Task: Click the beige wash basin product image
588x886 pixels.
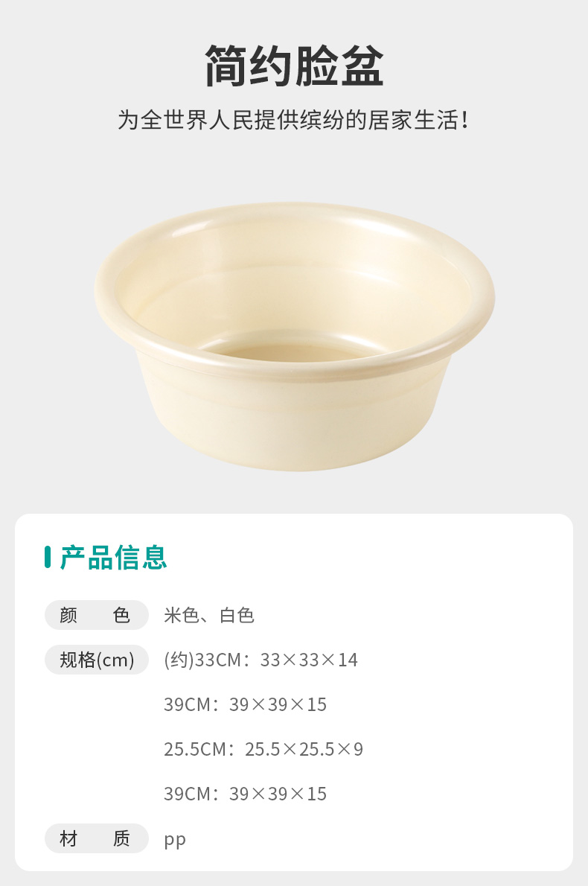Action: [x=294, y=337]
